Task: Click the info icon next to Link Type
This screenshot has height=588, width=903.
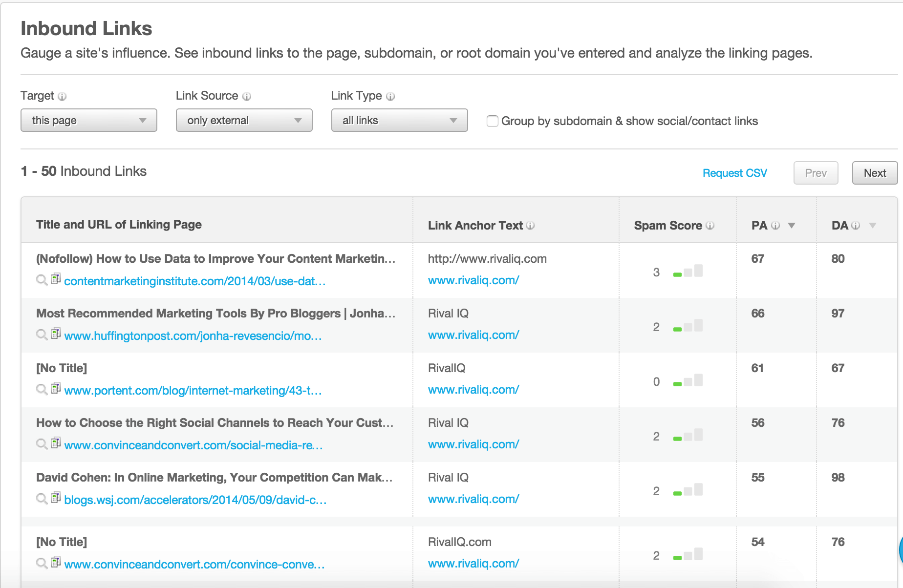Action: [390, 96]
